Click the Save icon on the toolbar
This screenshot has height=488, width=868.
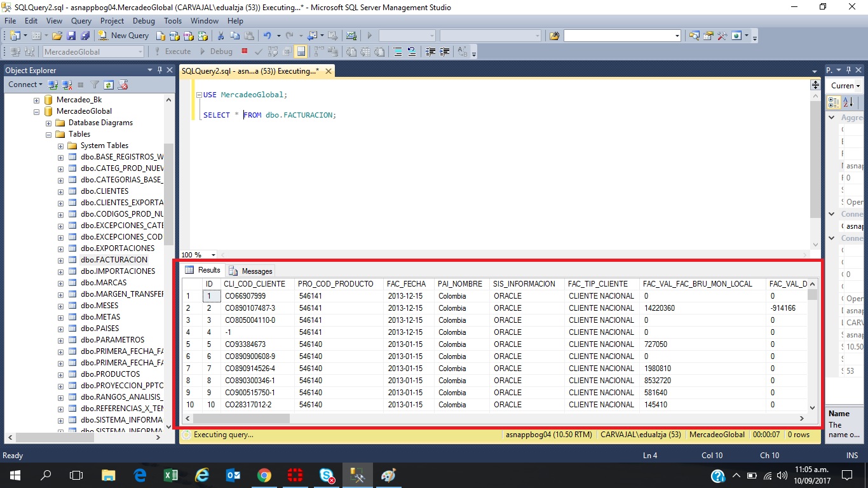71,36
